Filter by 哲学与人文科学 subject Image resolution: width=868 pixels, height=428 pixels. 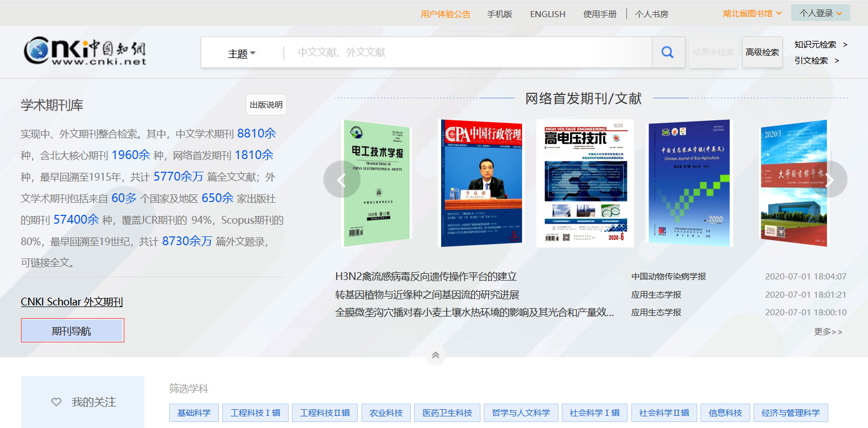(521, 413)
